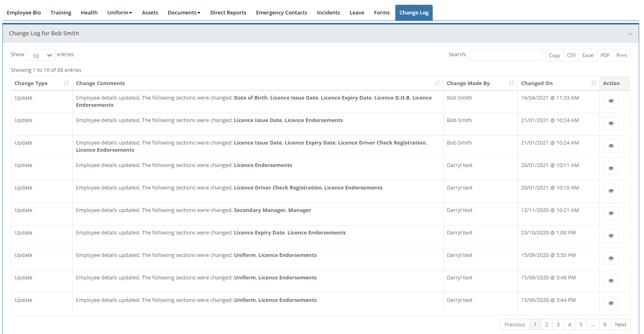This screenshot has height=334, width=644.
Task: View details of the 23/10/2020 1:00 PM change
Action: pos(611,236)
